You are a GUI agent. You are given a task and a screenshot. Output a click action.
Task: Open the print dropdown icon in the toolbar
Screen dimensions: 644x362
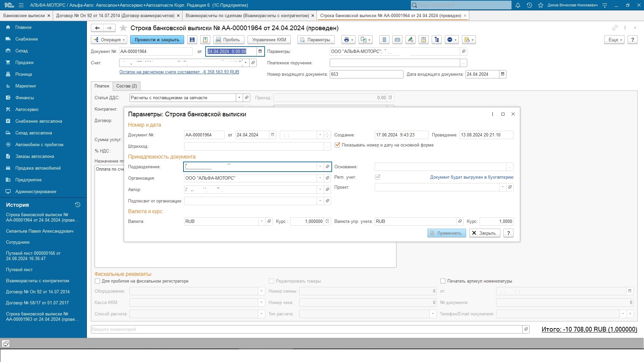348,40
